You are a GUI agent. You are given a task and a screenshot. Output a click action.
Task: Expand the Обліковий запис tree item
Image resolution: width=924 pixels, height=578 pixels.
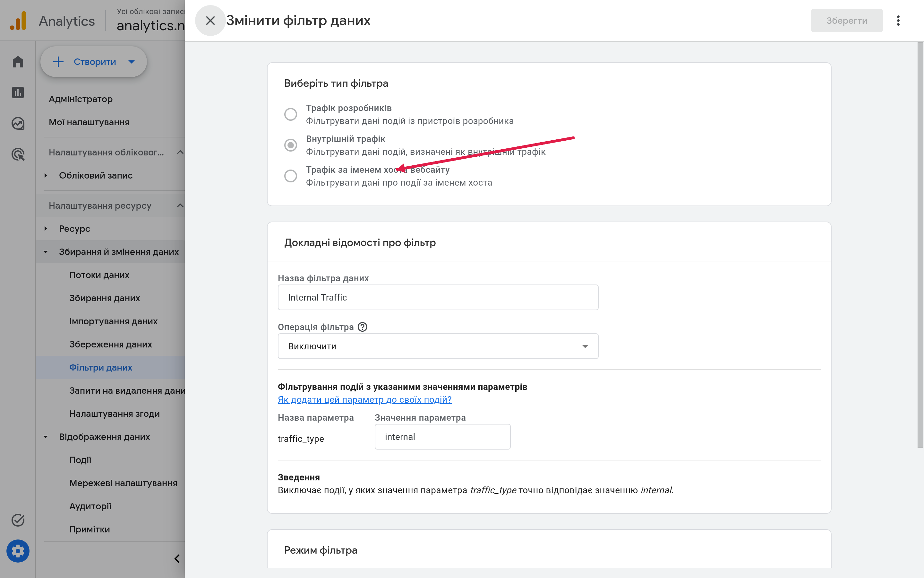point(46,175)
